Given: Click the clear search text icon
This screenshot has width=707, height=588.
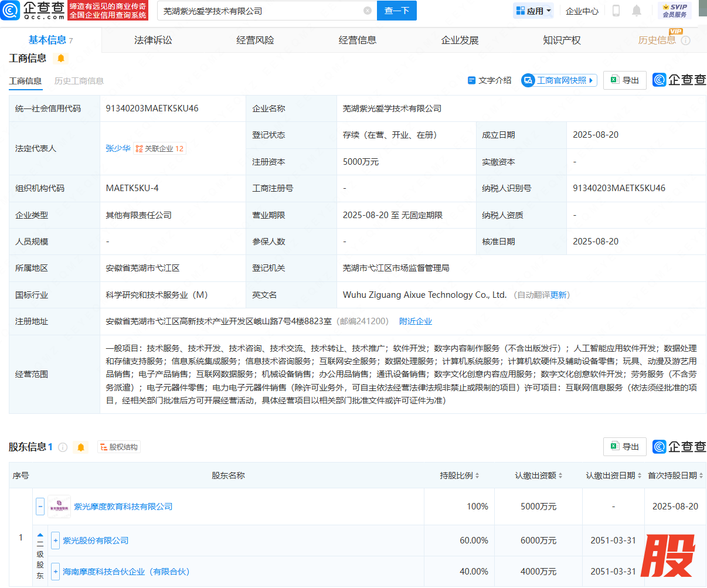Looking at the screenshot, I should 368,11.
